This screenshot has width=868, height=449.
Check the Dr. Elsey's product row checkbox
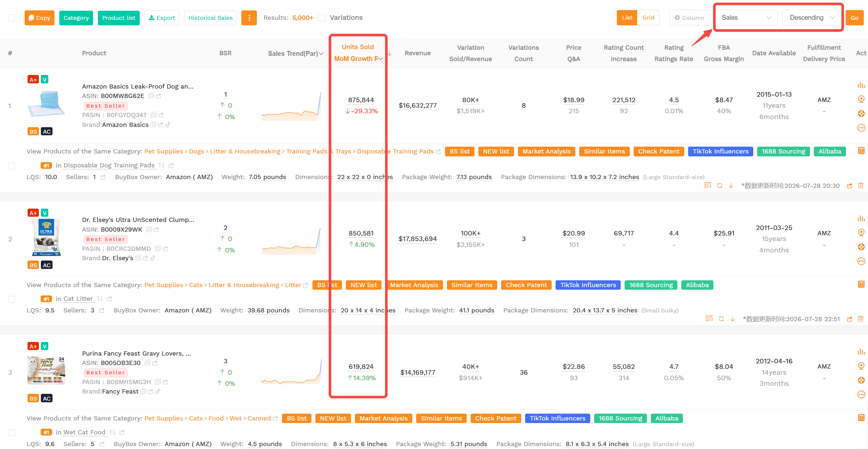click(11, 299)
